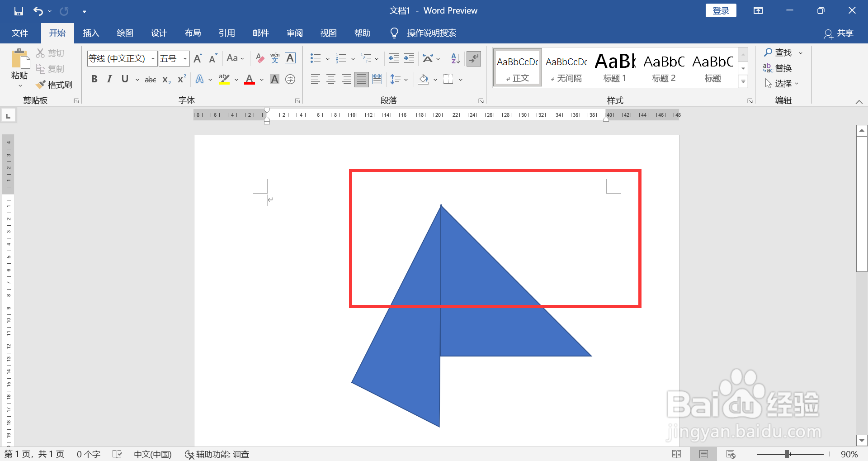Switch to the Insert tab
This screenshot has height=461, width=868.
(x=91, y=33)
